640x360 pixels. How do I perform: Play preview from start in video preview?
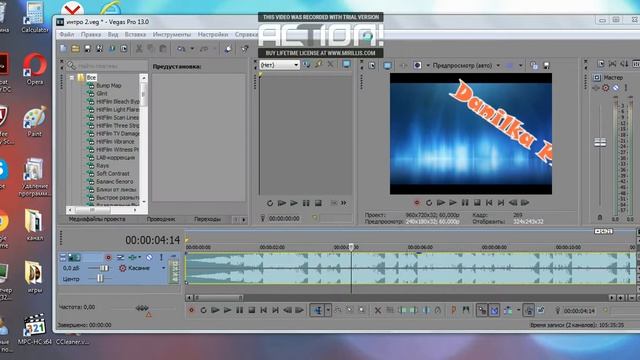[x=441, y=202]
